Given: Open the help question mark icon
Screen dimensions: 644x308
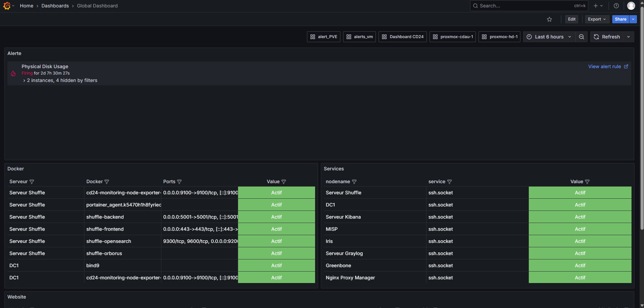Looking at the screenshot, I should (x=616, y=6).
